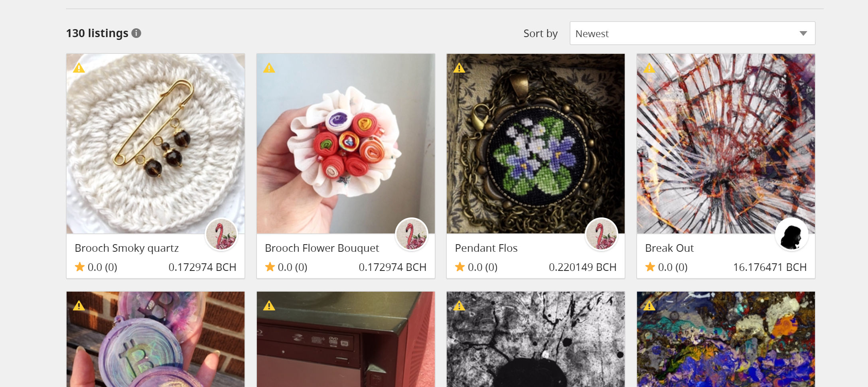Click the 16.176471 BCH price
Image resolution: width=868 pixels, height=387 pixels.
(x=770, y=267)
